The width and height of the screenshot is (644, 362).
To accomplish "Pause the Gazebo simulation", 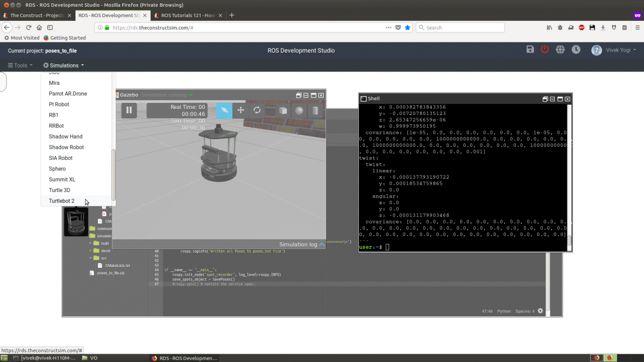I will coord(129,110).
